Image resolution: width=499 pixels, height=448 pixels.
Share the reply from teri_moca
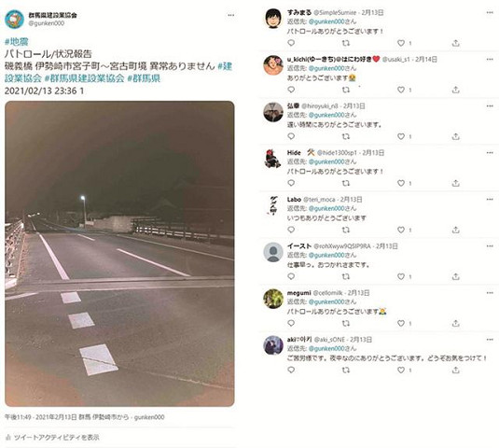pyautogui.click(x=456, y=230)
